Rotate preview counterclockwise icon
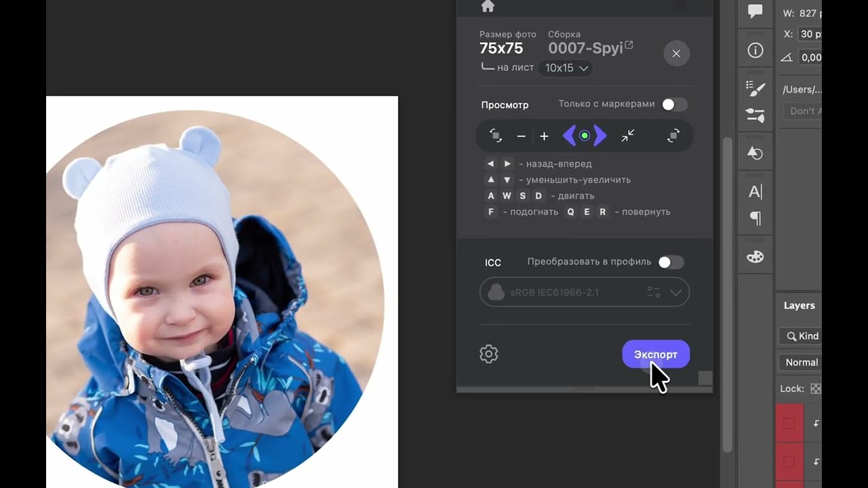Viewport: 868px width, 488px height. coord(496,136)
